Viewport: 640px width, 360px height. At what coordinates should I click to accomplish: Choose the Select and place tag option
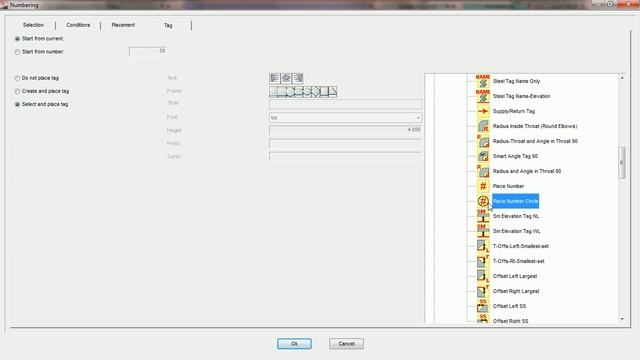(17, 104)
